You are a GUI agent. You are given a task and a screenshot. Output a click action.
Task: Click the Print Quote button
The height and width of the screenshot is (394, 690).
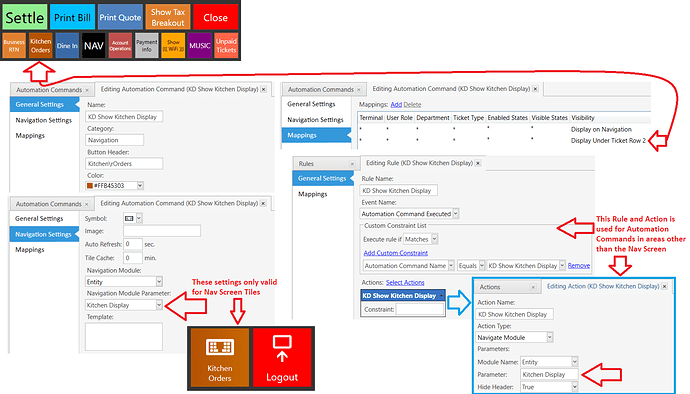click(120, 17)
